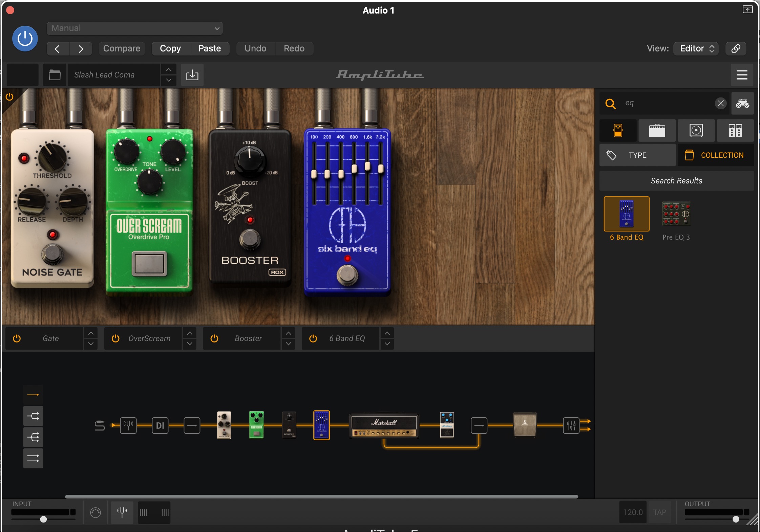
Task: Step preset up with the up chevron
Action: tap(169, 69)
